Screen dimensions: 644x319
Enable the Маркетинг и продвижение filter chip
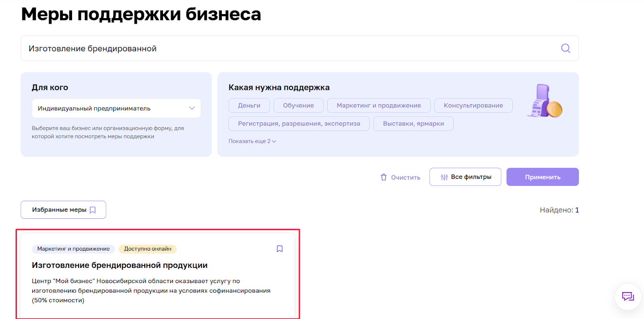pyautogui.click(x=378, y=105)
